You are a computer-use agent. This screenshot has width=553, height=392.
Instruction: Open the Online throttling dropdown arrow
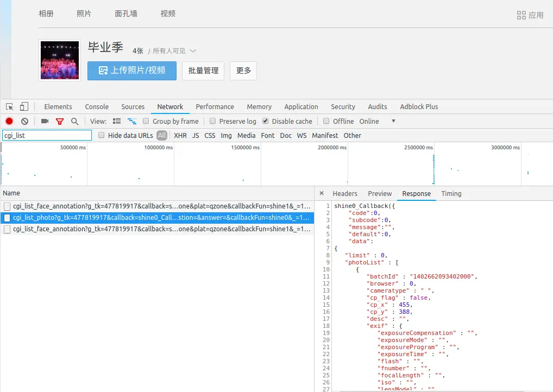(394, 121)
